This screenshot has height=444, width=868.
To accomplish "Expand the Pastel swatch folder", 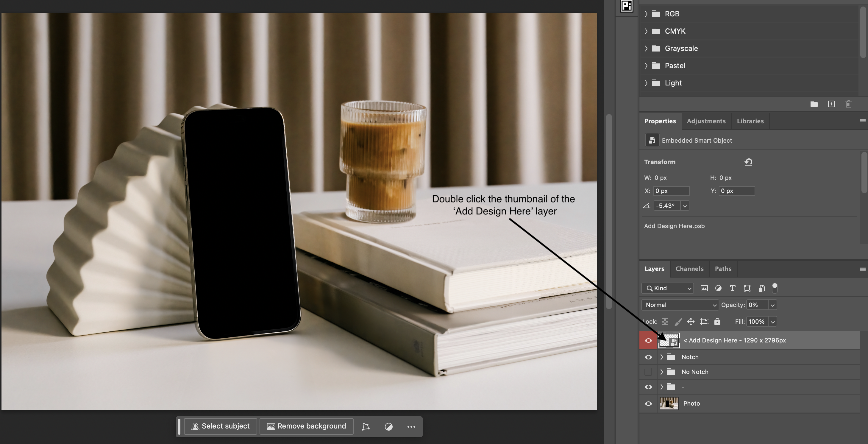I will point(646,66).
